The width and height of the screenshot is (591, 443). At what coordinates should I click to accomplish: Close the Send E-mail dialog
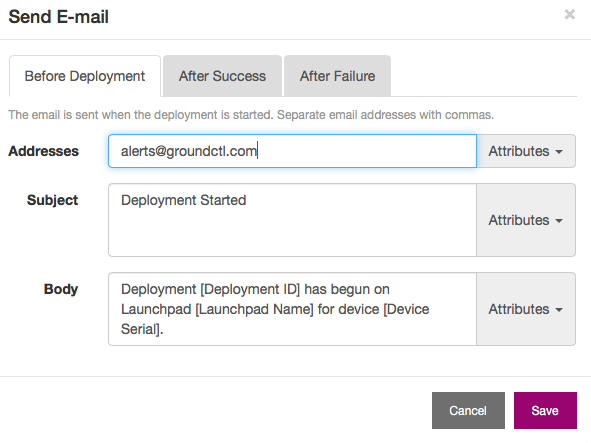pos(570,15)
